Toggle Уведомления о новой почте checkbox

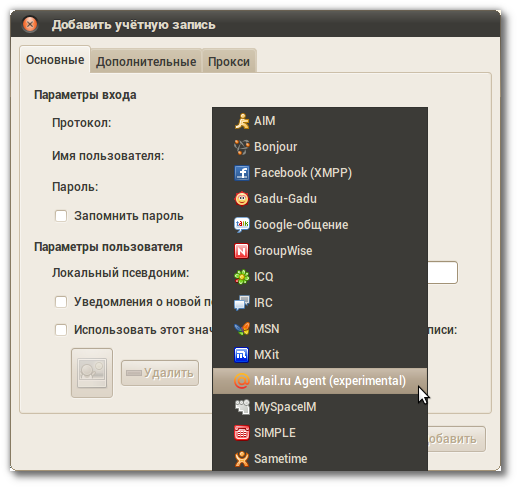coord(61,302)
